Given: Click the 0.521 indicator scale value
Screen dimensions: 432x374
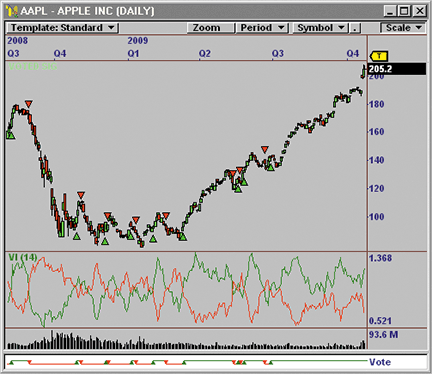Looking at the screenshot, I should point(380,321).
